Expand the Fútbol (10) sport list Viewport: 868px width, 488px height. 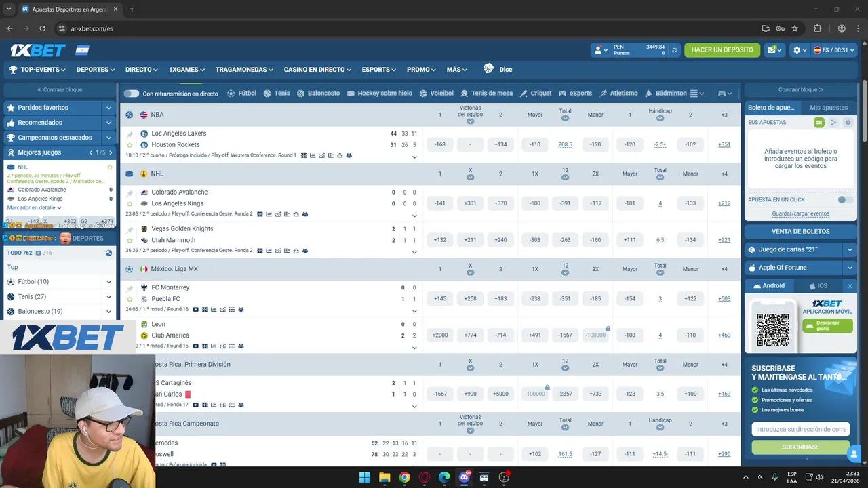click(108, 282)
